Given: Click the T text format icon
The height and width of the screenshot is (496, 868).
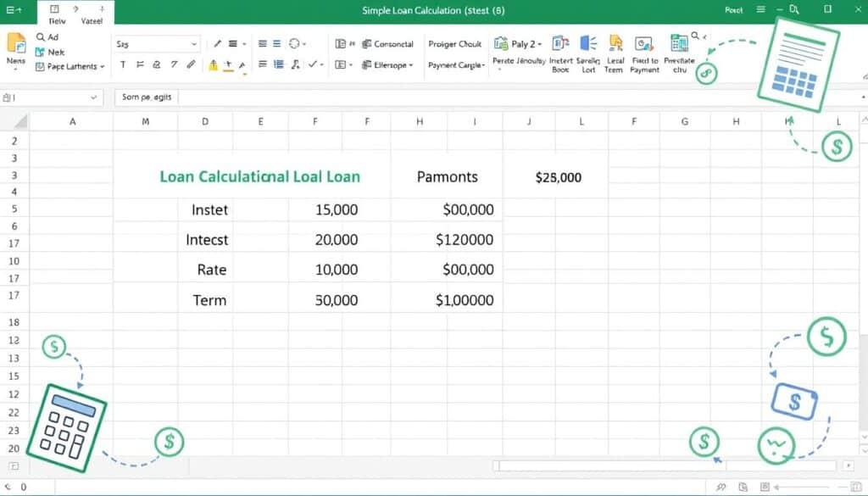Looking at the screenshot, I should 123,64.
